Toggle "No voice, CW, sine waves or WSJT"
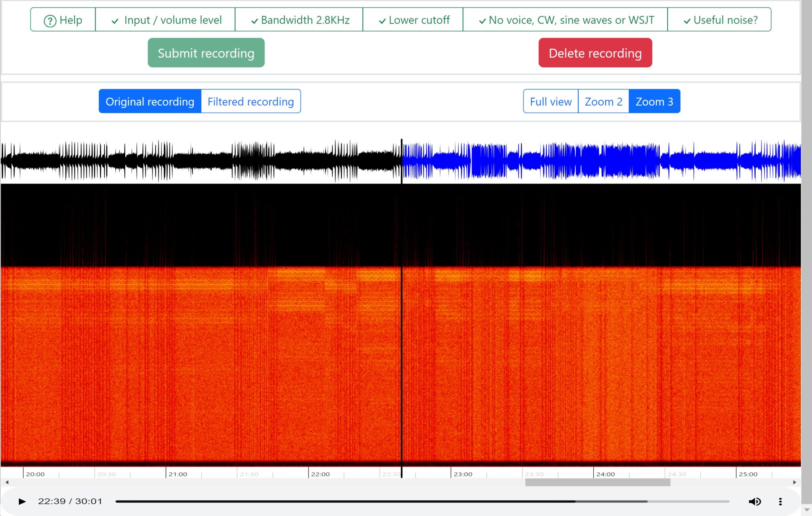Screen dimensions: 812x516 click(482, 20)
